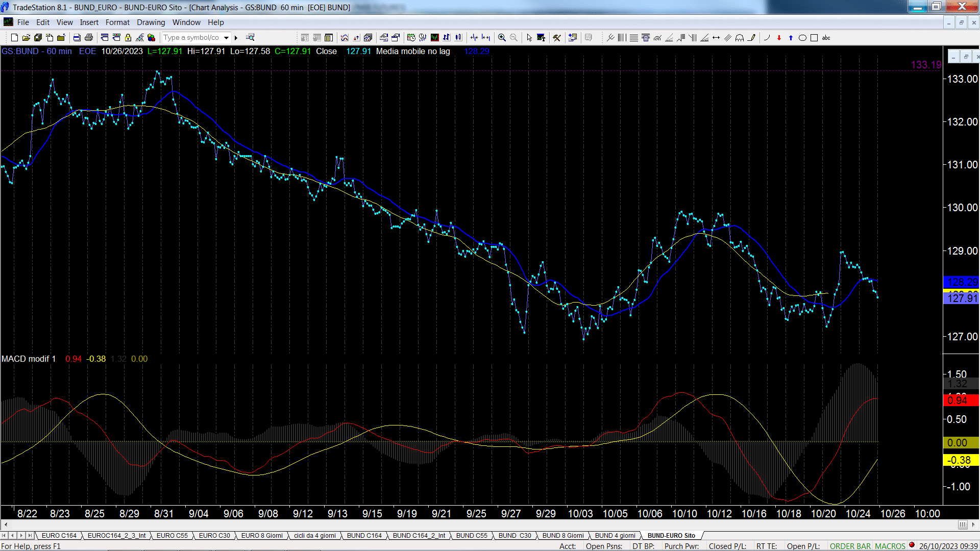Screen dimensions: 980x551
Task: Open the Help menu
Action: point(216,22)
